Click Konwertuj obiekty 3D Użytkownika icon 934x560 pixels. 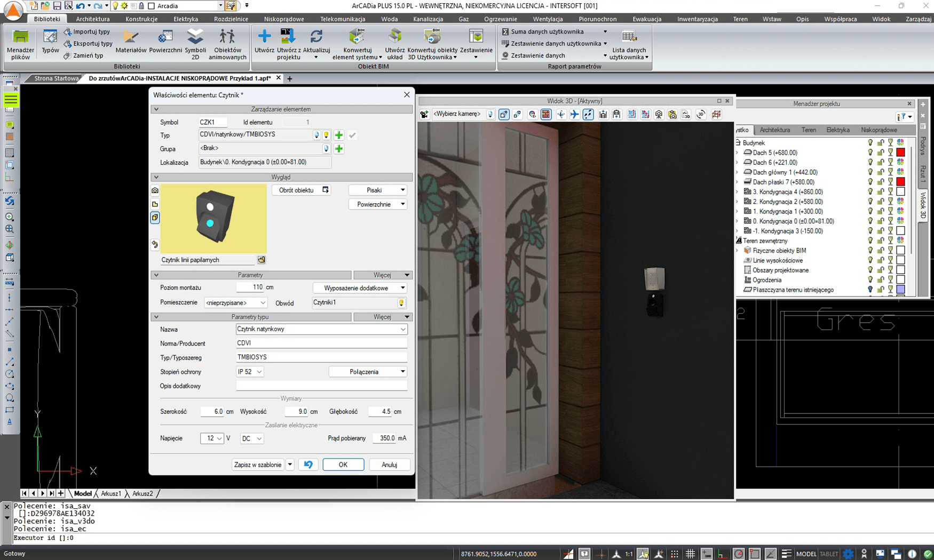432,44
